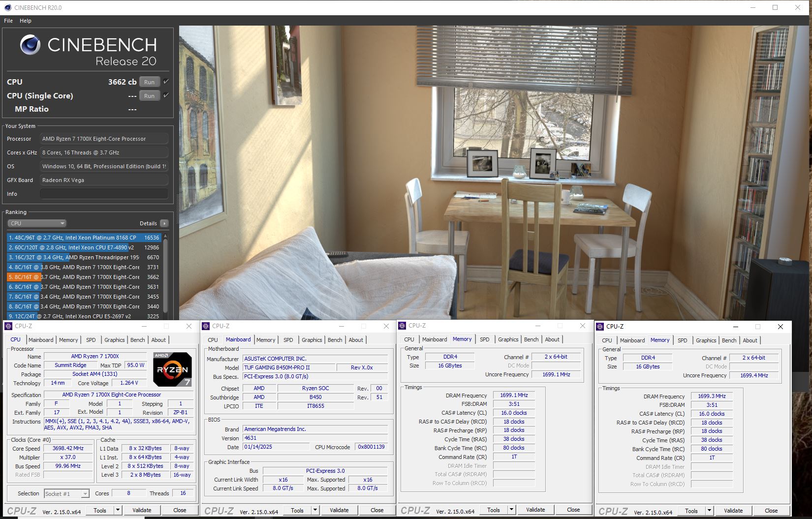The width and height of the screenshot is (812, 519).
Task: Select ranking entry Intel Xeon Platinum 8168
Action: click(x=84, y=238)
